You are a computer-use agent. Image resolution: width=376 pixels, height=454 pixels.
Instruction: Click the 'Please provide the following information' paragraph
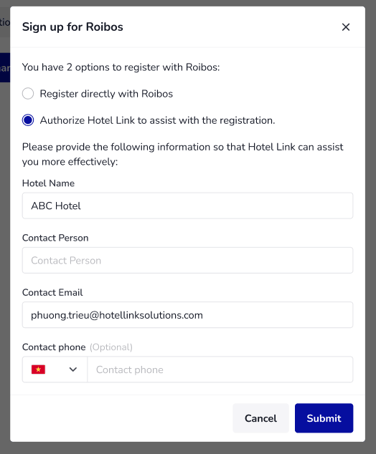(x=183, y=154)
